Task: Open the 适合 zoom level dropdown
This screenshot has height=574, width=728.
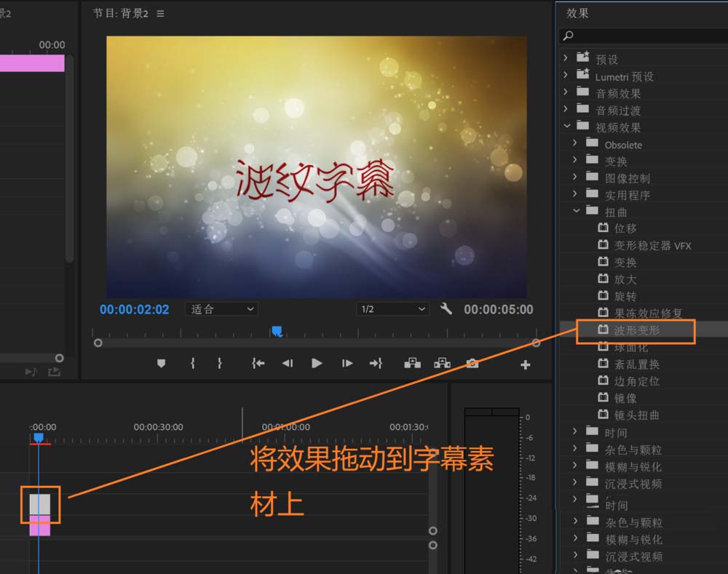Action: click(x=221, y=309)
